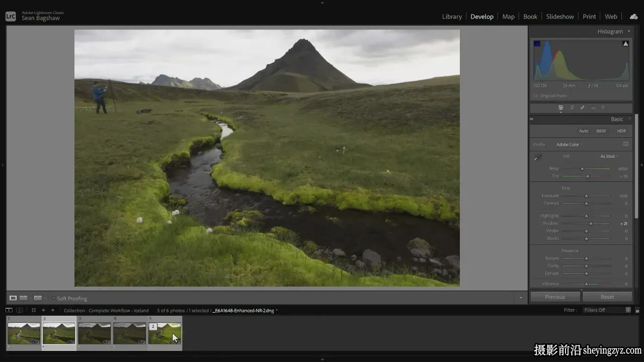Enable the Soft Proofing checkbox
Viewport: 644px width, 362px height.
point(53,298)
